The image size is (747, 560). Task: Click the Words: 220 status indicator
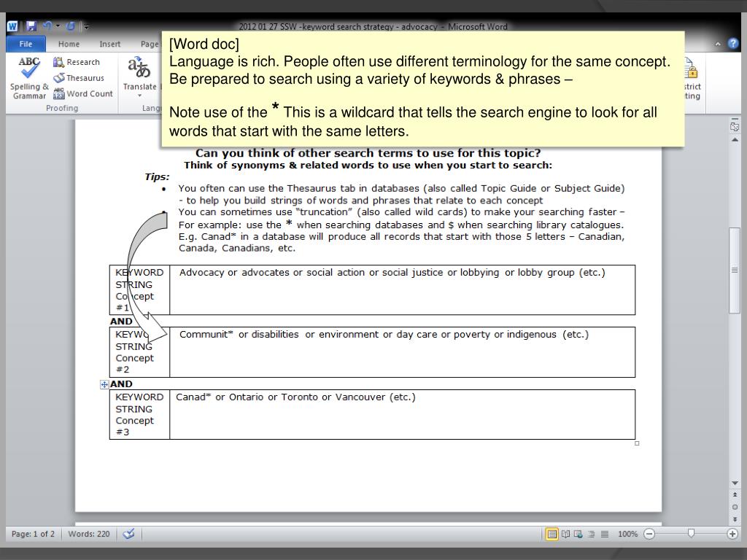[88, 534]
